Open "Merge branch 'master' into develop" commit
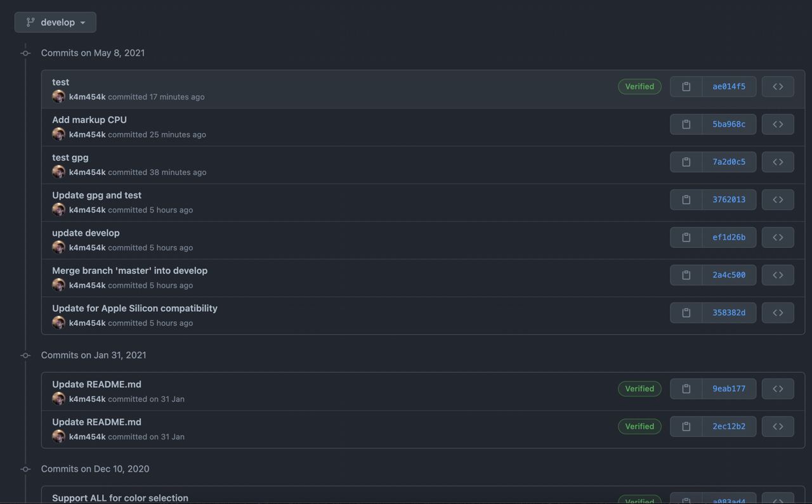This screenshot has height=504, width=812. 129,271
